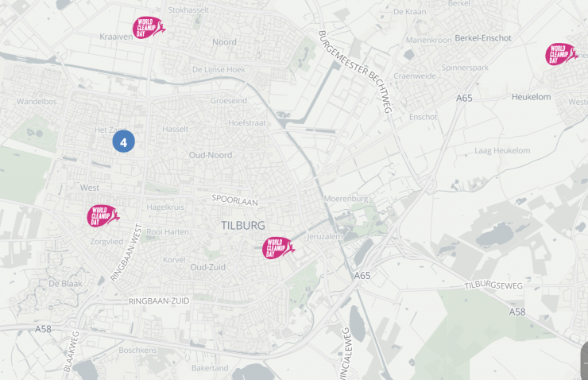The width and height of the screenshot is (588, 380).
Task: Click the Berkel-Enschot town label
Action: point(483,38)
